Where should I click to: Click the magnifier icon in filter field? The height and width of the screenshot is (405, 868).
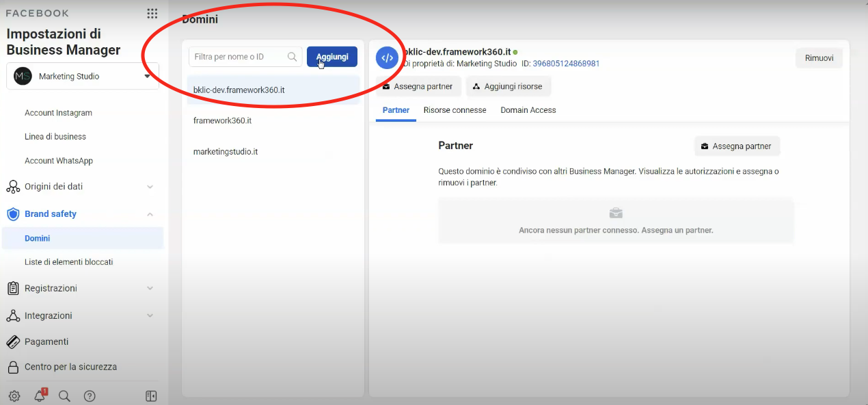[x=293, y=57]
